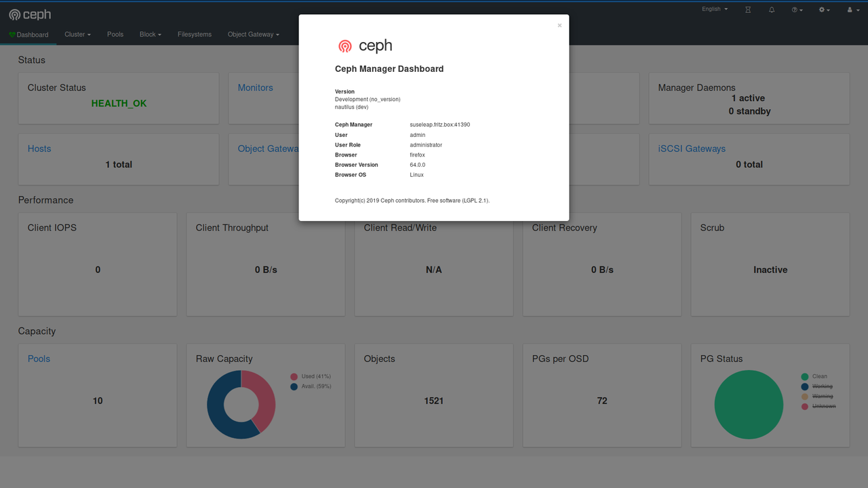Click the Ceph logo in the header

coord(30,14)
